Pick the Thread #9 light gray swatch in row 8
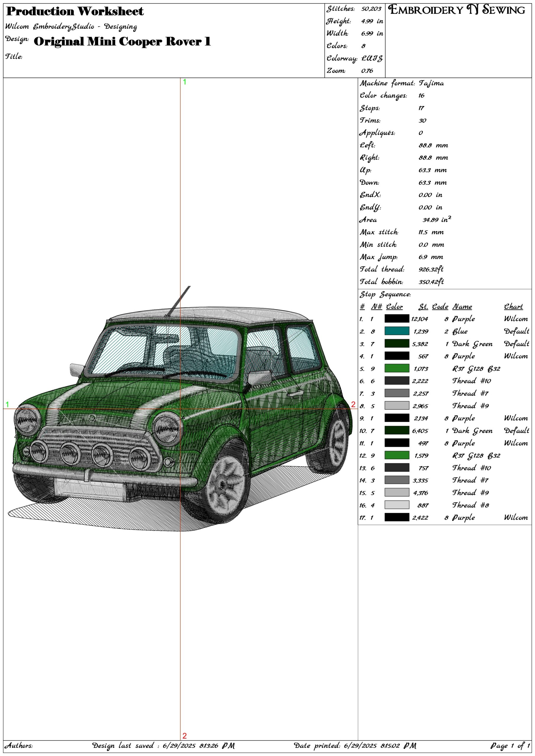The height and width of the screenshot is (756, 535). point(397,406)
